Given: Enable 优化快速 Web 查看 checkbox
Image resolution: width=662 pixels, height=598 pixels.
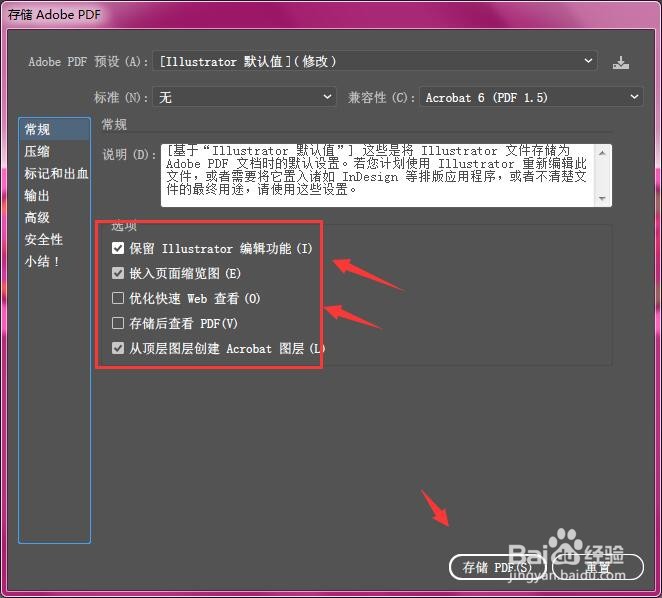Looking at the screenshot, I should 118,298.
